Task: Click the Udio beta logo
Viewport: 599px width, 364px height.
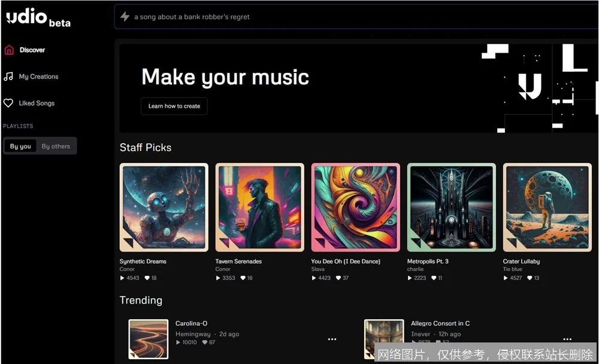Action: click(38, 19)
